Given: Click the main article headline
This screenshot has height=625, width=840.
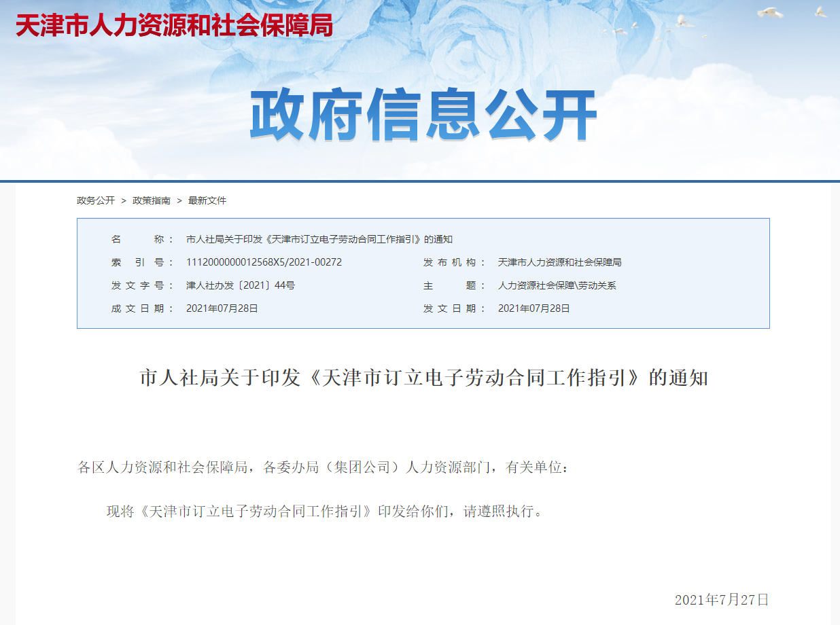Looking at the screenshot, I should pyautogui.click(x=423, y=378).
